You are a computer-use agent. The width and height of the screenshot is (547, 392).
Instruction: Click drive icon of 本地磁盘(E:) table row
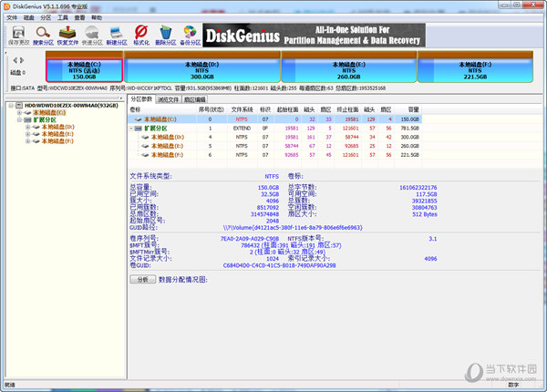tap(145, 146)
